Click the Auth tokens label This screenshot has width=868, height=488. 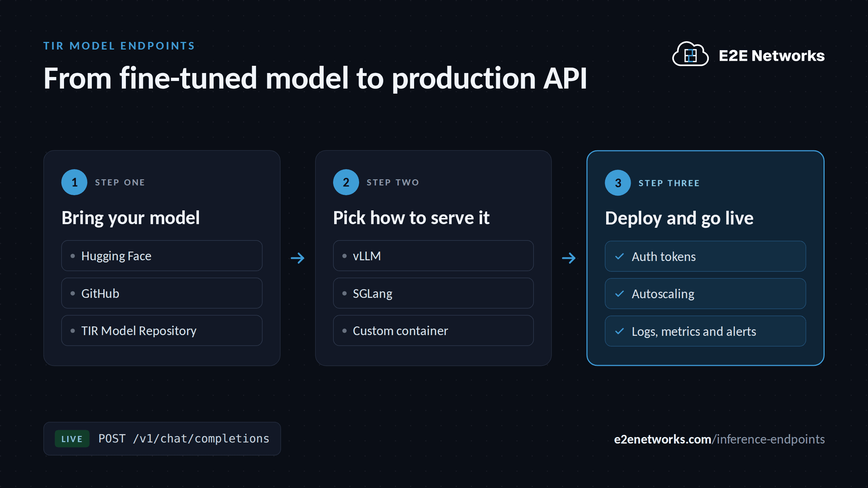(x=664, y=257)
